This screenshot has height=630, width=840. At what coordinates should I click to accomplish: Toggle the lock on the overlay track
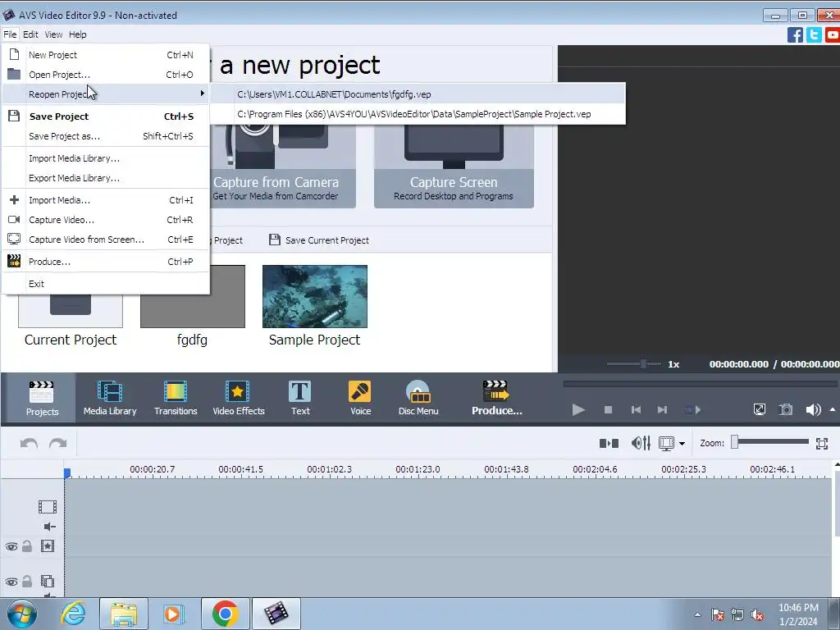click(x=27, y=582)
